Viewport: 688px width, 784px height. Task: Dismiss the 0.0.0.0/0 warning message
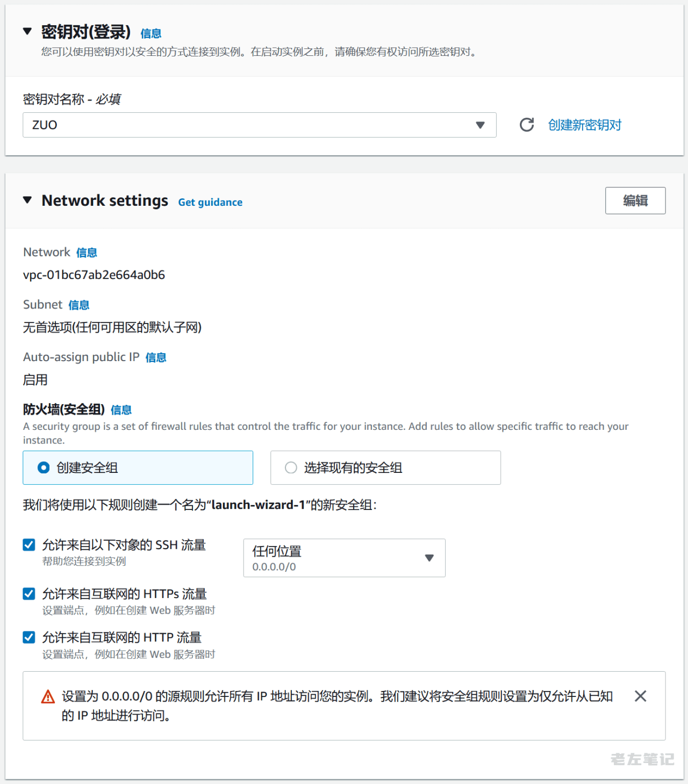pos(640,696)
